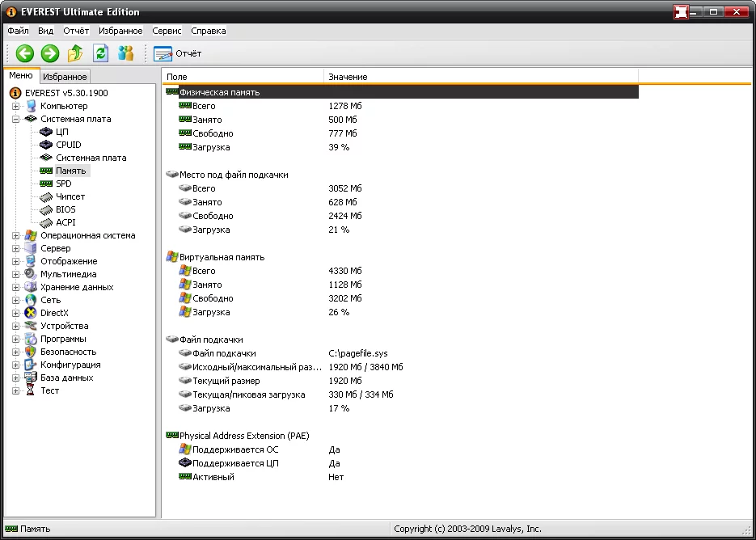756x540 pixels.
Task: Select the Память tree item
Action: coord(71,171)
